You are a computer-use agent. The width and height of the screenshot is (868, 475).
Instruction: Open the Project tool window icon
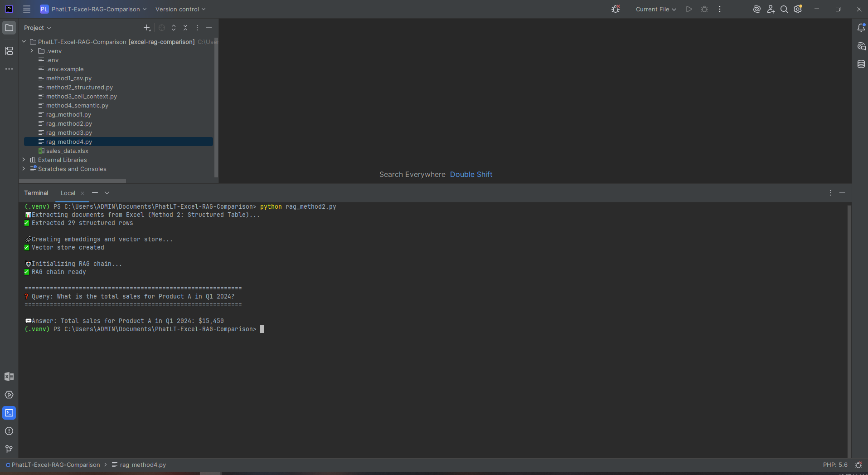9,28
